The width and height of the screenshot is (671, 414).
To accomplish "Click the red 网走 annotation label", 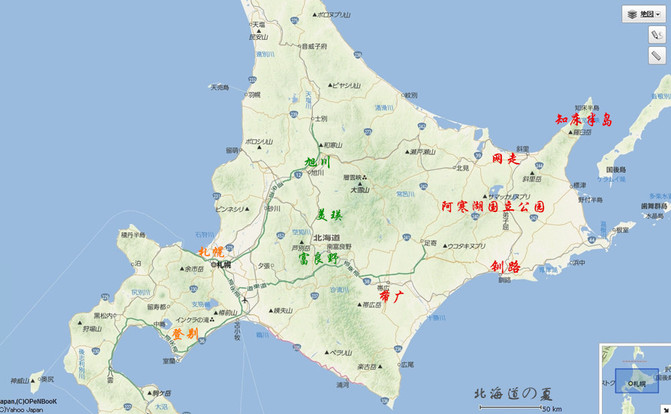I will point(505,158).
